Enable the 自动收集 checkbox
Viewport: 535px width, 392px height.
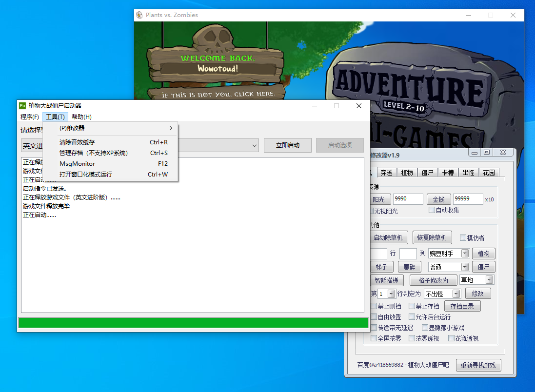[432, 210]
